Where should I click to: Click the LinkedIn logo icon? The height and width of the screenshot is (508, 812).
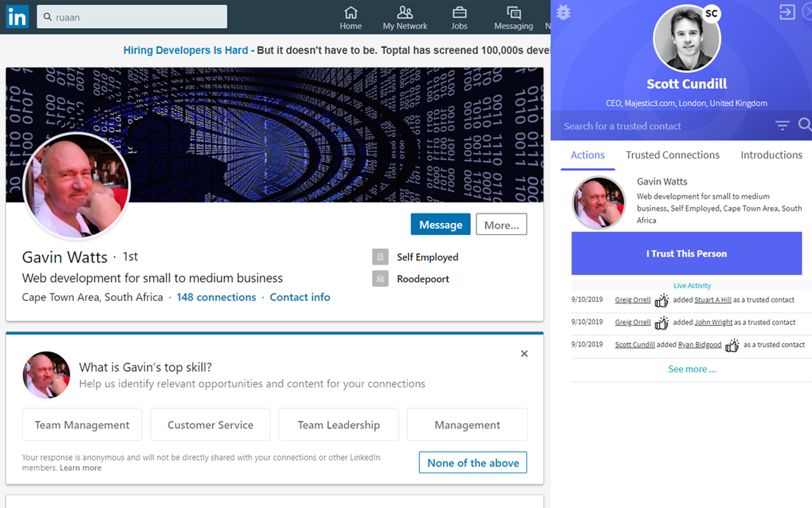pyautogui.click(x=17, y=17)
